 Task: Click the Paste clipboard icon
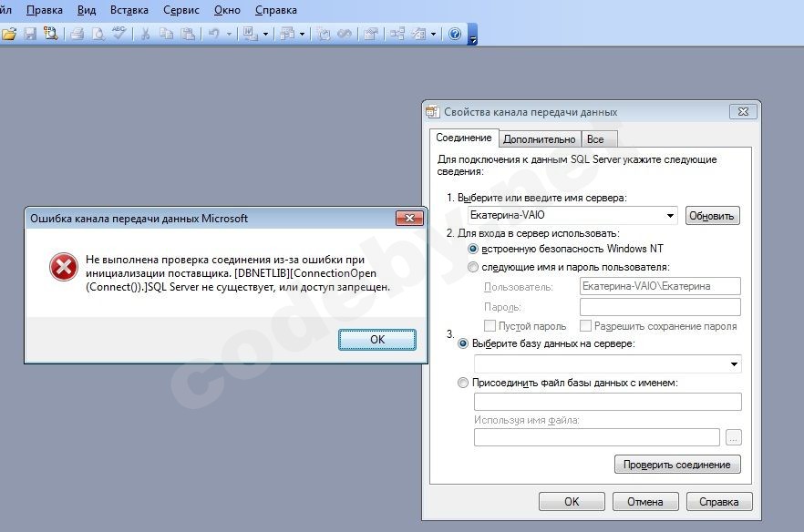[188, 34]
